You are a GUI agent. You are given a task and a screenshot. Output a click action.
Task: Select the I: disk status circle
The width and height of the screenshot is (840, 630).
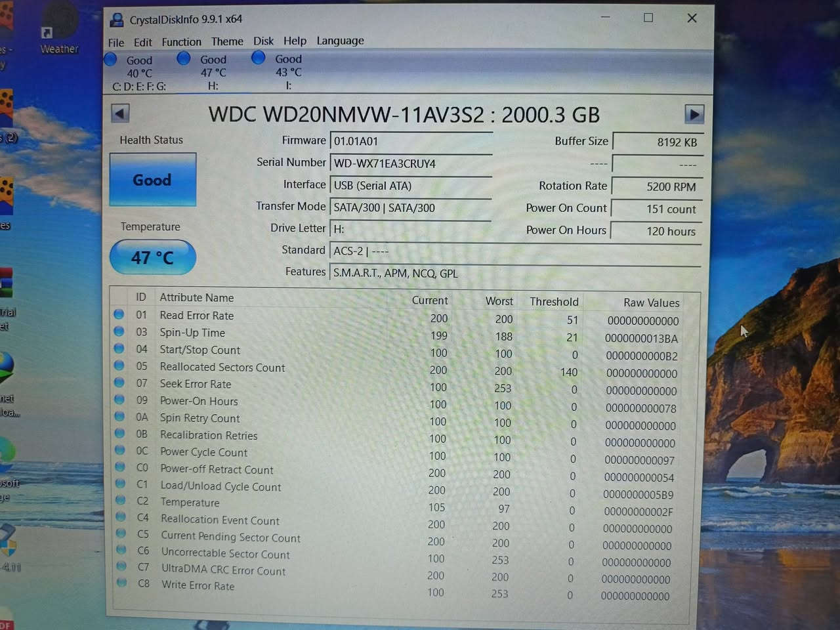(259, 58)
